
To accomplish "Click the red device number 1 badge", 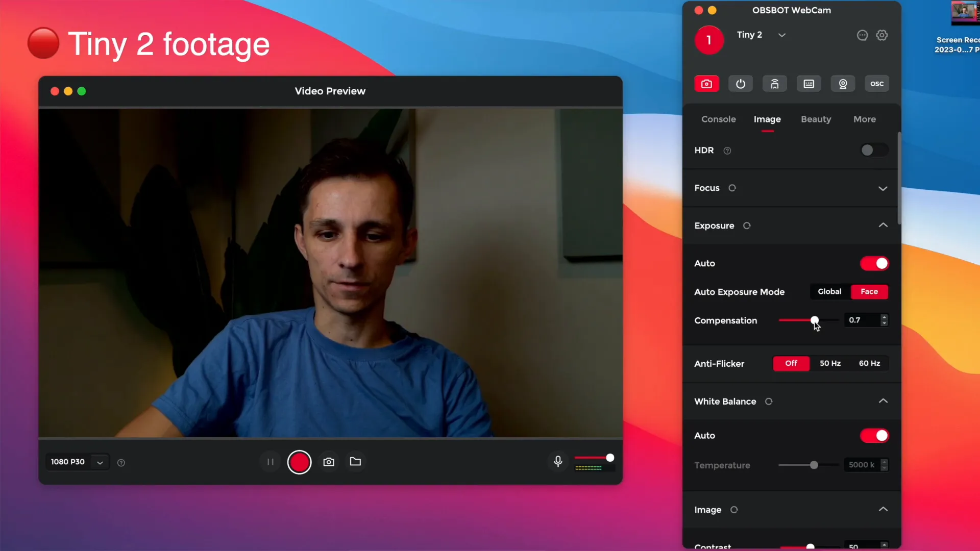I will tap(709, 40).
